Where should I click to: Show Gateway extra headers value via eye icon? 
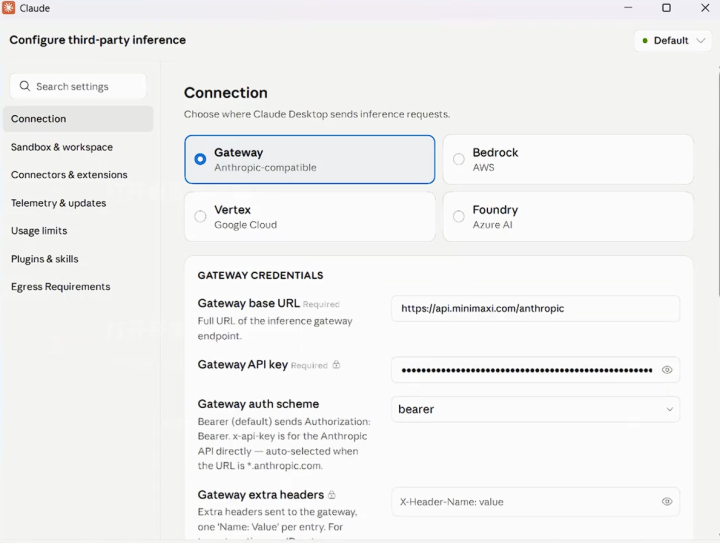(667, 502)
